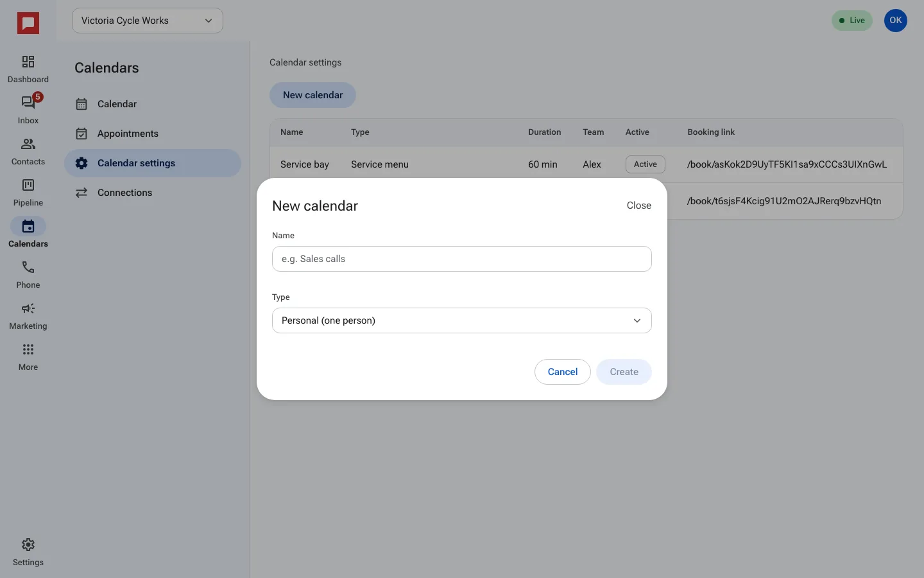Click the second row booking link

(x=784, y=201)
